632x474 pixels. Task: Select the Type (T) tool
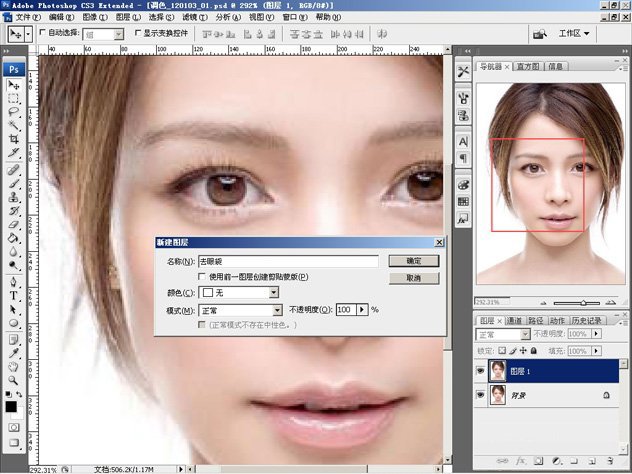pos(14,296)
